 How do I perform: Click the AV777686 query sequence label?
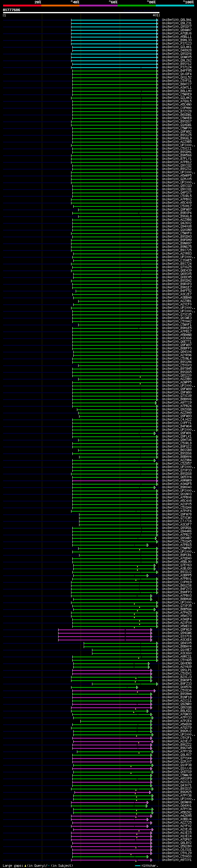11,10
